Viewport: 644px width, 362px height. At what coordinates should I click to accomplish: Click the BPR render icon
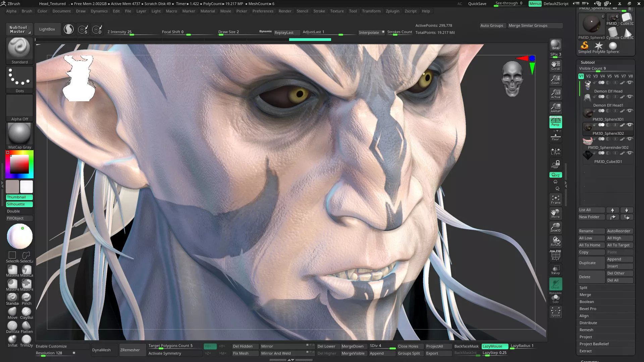555,45
